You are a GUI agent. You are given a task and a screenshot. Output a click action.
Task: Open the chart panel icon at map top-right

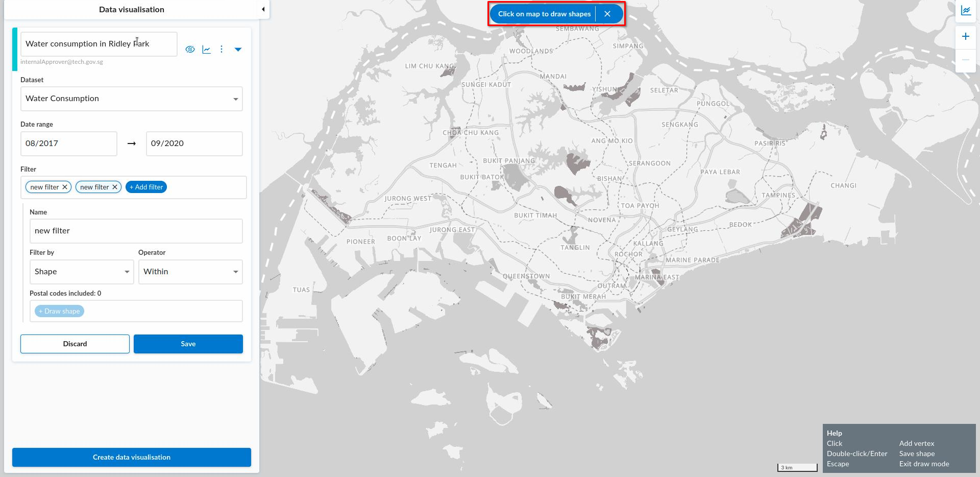(966, 10)
